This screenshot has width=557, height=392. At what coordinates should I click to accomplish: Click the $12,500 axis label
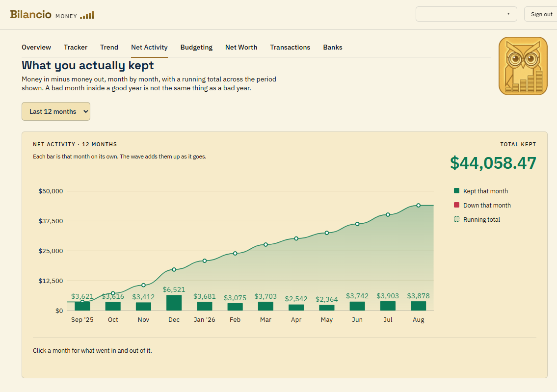pyautogui.click(x=51, y=281)
